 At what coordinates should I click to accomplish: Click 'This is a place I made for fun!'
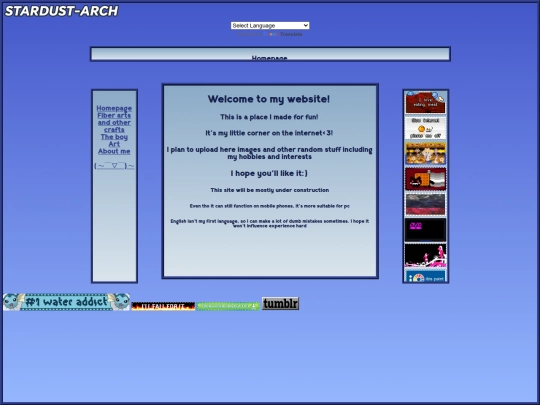point(269,117)
